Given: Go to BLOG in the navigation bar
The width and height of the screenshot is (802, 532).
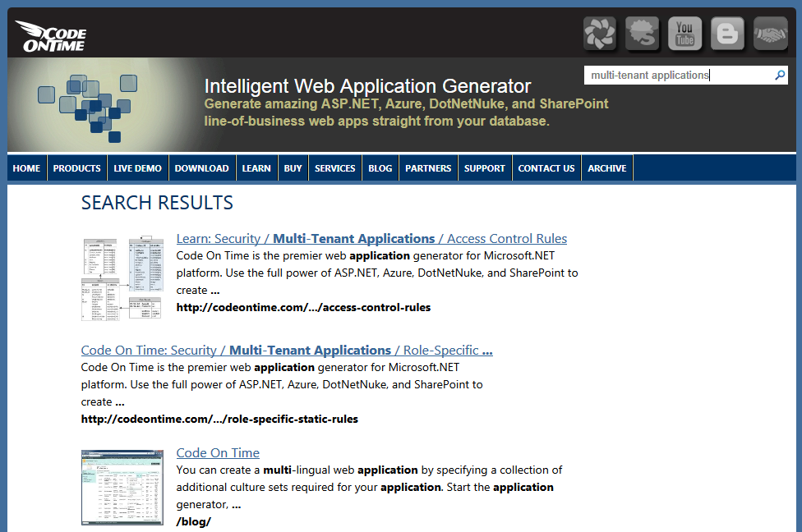Looking at the screenshot, I should coord(380,168).
